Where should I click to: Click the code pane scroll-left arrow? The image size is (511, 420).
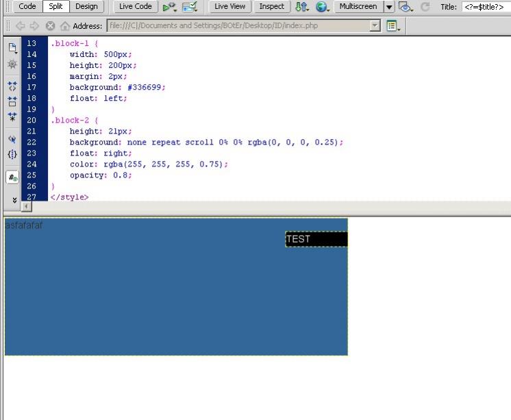(26, 206)
